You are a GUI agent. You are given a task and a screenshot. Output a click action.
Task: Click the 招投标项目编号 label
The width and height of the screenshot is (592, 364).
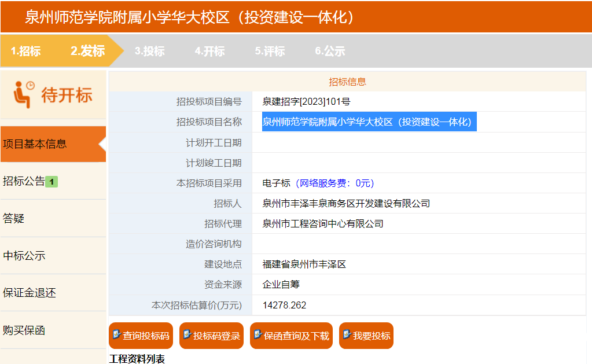point(209,102)
